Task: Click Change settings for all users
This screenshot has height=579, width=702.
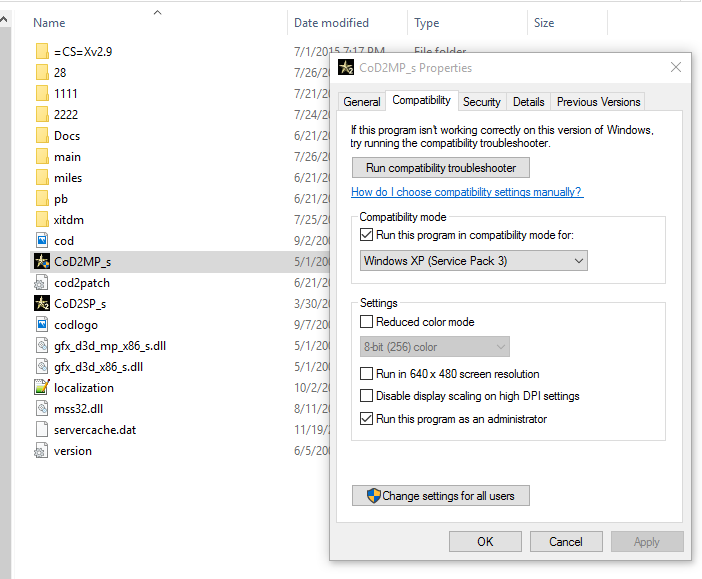Action: click(441, 496)
